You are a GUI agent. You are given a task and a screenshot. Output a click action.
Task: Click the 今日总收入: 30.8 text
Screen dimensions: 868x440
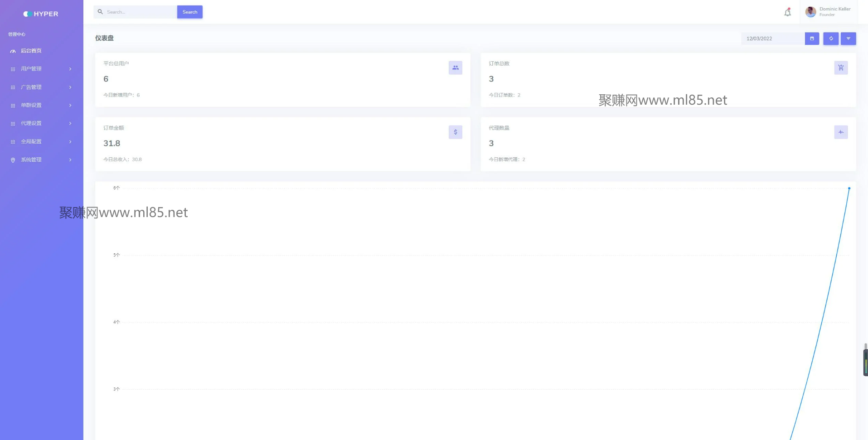click(122, 160)
